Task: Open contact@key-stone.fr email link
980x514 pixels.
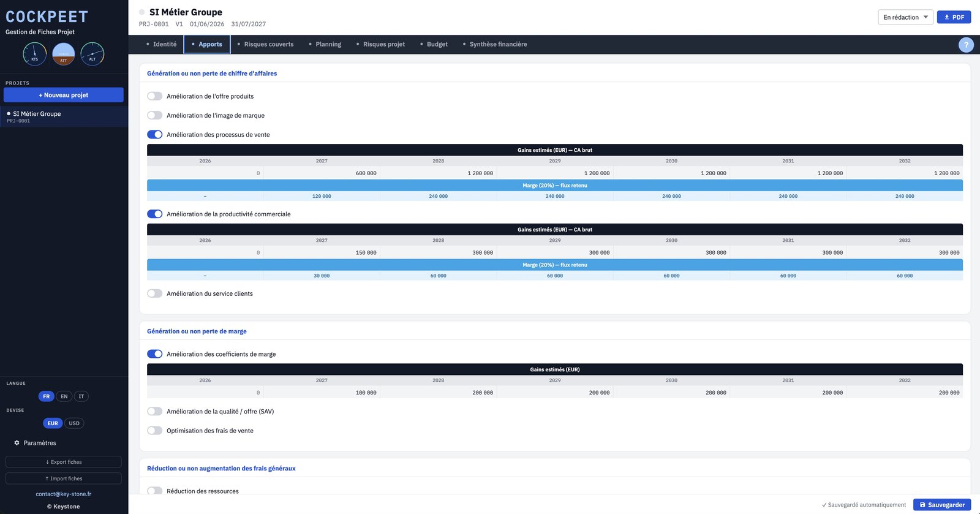Action: coord(64,494)
